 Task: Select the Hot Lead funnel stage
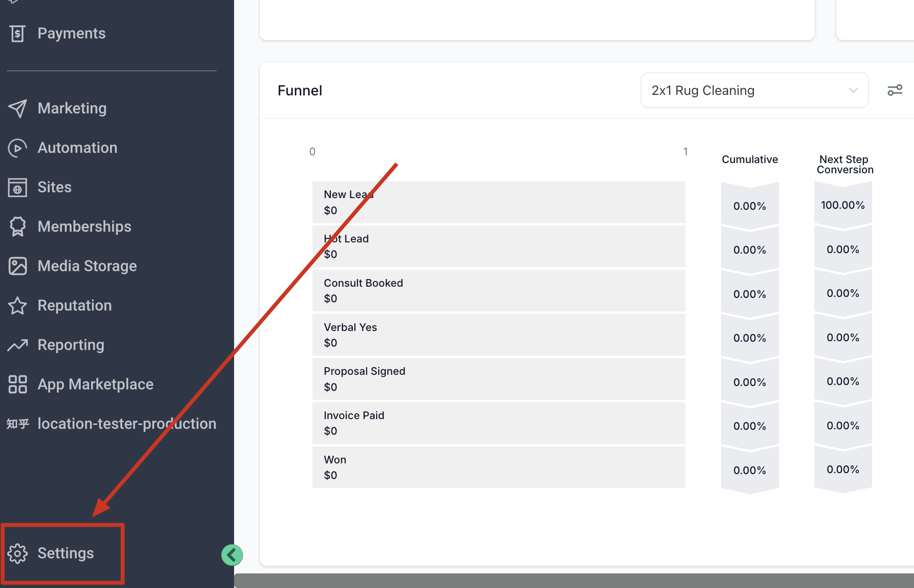[499, 246]
